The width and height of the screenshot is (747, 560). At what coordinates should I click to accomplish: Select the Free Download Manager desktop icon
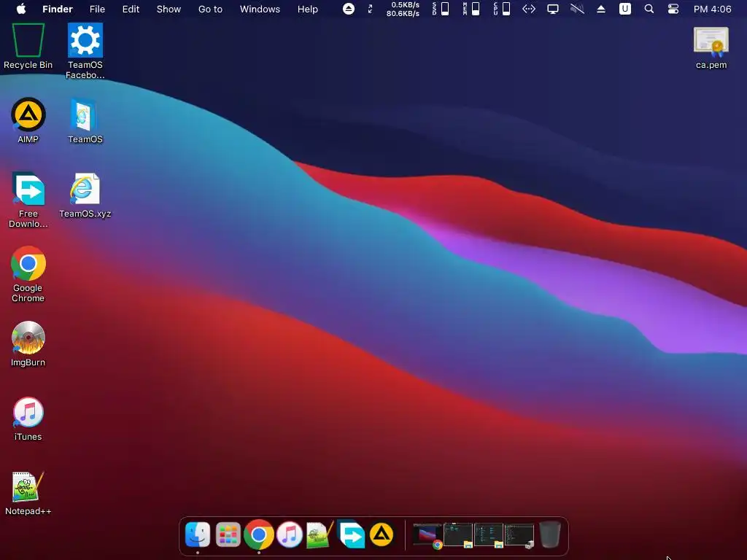[x=28, y=200]
